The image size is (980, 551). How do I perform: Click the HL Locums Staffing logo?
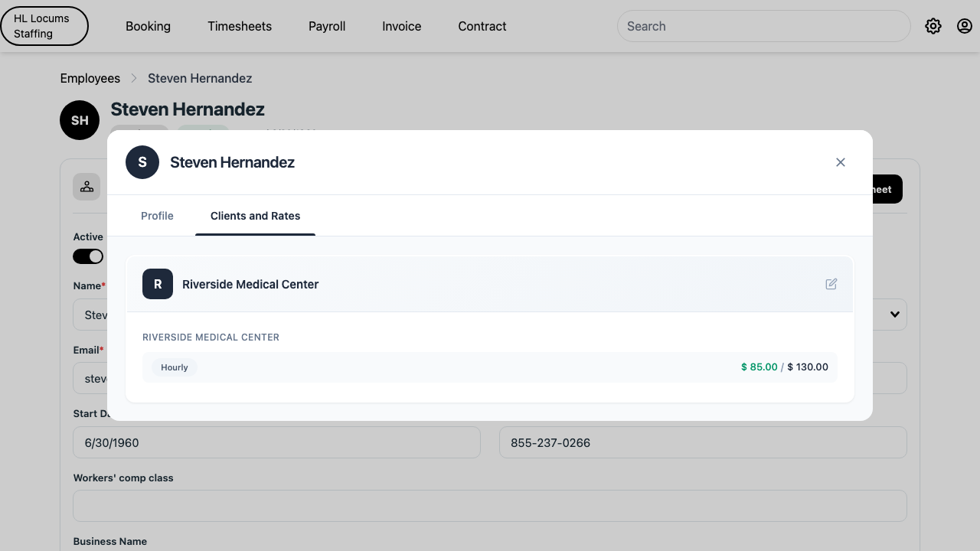click(44, 26)
